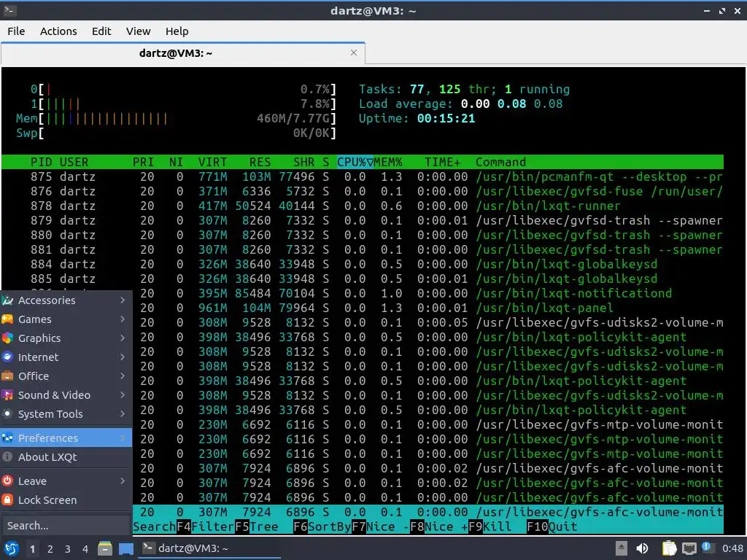Click the Accessories category icon
Image resolution: width=747 pixels, height=560 pixels.
[x=7, y=300]
